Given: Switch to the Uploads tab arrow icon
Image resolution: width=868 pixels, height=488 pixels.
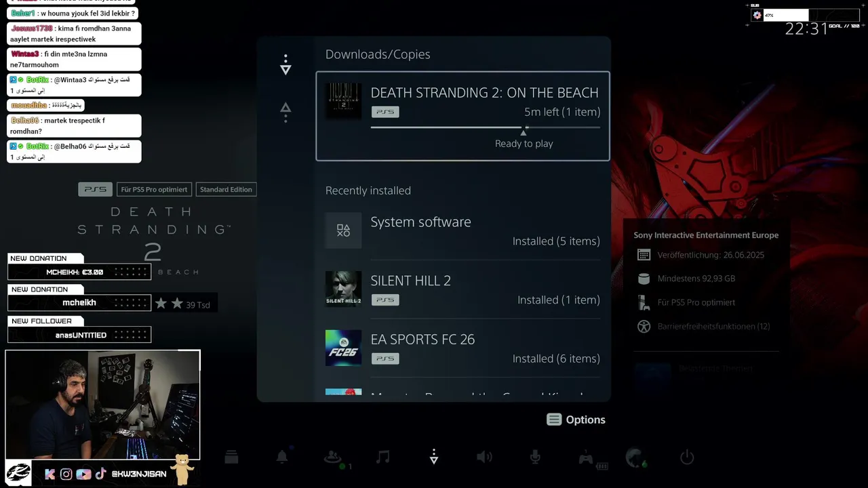Looking at the screenshot, I should pos(285,112).
